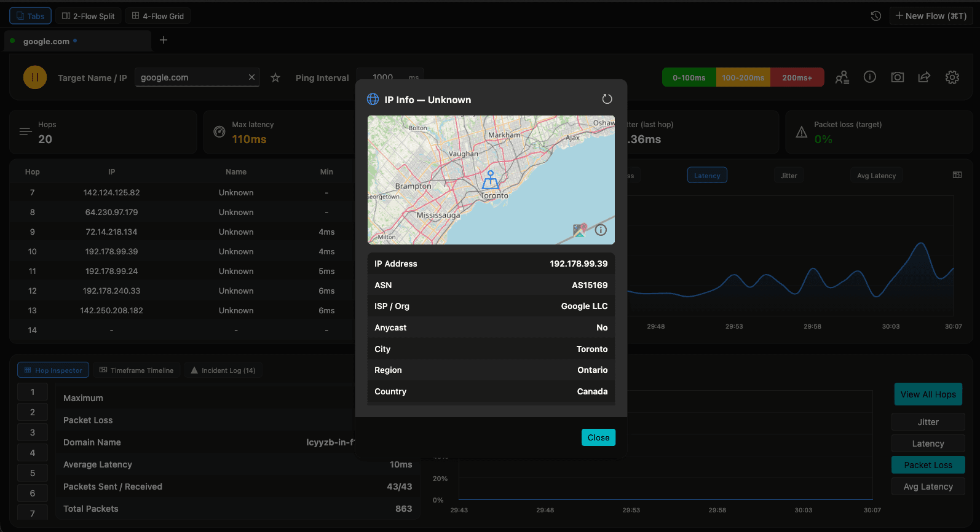This screenshot has width=980, height=532.
Task: Add a new tab with plus icon
Action: 164,40
